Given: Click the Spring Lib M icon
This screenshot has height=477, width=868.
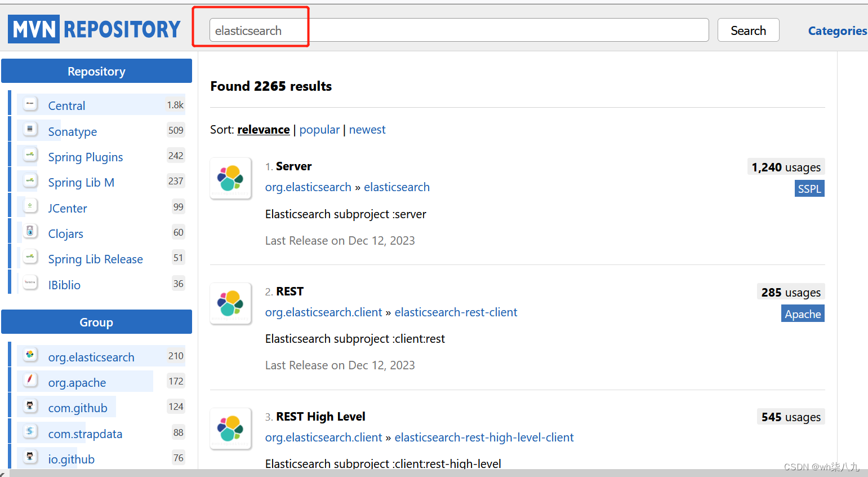Looking at the screenshot, I should click(30, 180).
